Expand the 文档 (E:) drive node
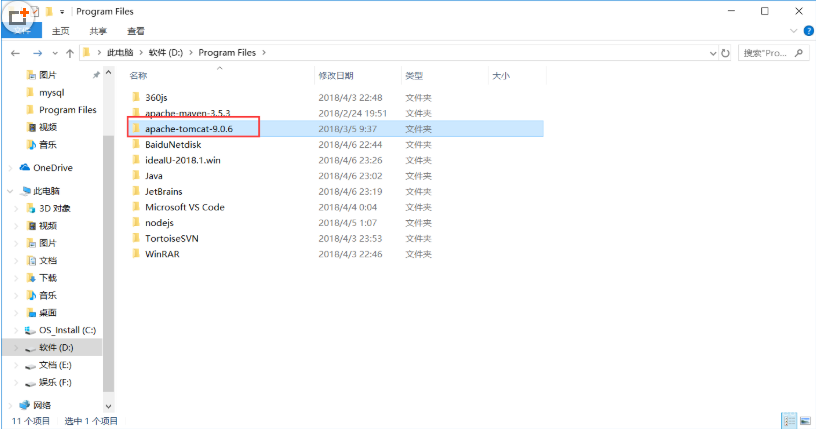The height and width of the screenshot is (429, 816). (16, 365)
